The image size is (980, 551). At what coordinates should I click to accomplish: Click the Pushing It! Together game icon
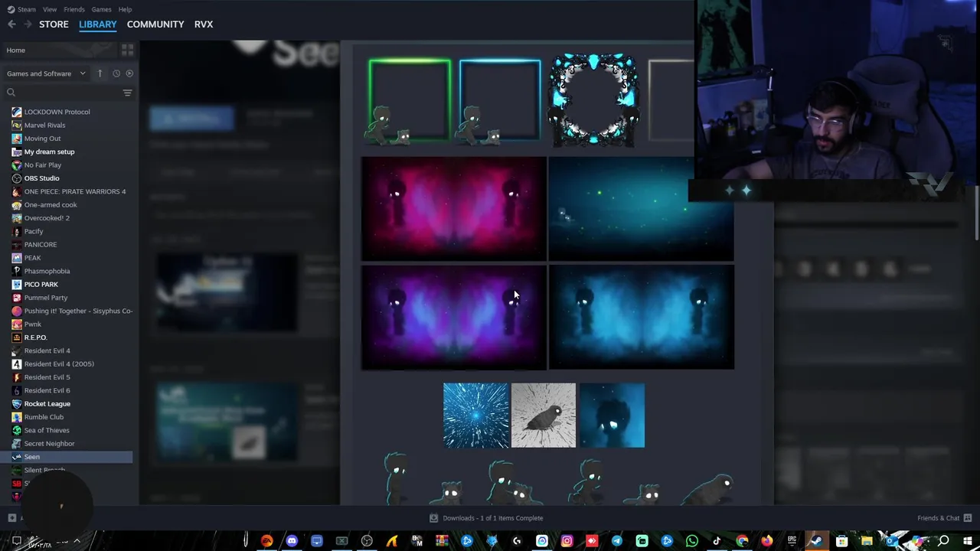[16, 311]
